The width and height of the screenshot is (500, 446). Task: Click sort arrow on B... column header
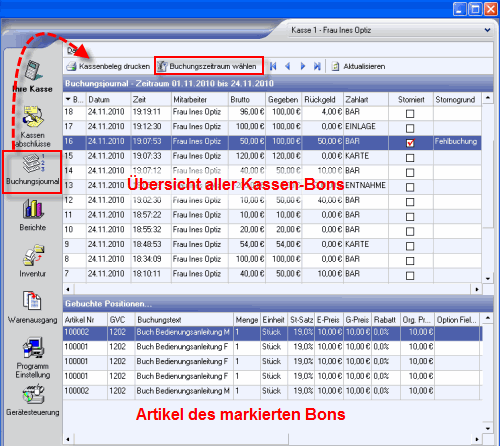click(x=68, y=99)
